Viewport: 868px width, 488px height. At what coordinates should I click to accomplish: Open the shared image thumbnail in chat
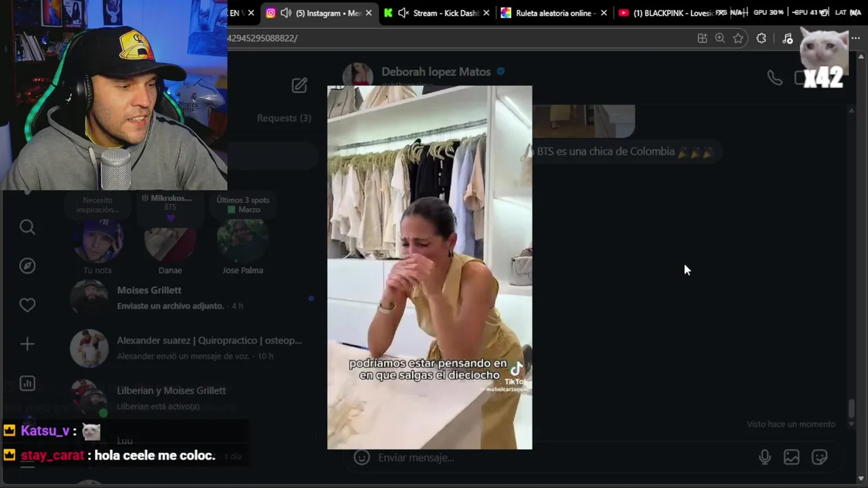pyautogui.click(x=583, y=121)
